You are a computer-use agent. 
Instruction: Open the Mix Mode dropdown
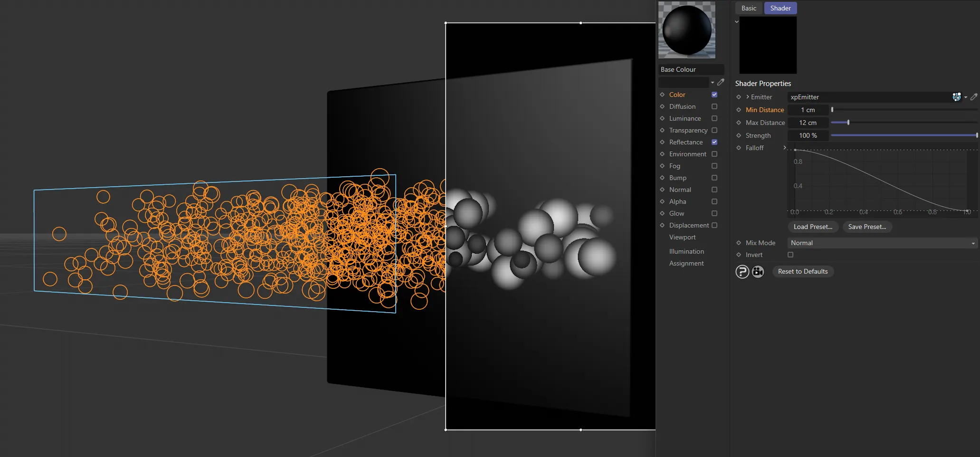(x=972, y=243)
